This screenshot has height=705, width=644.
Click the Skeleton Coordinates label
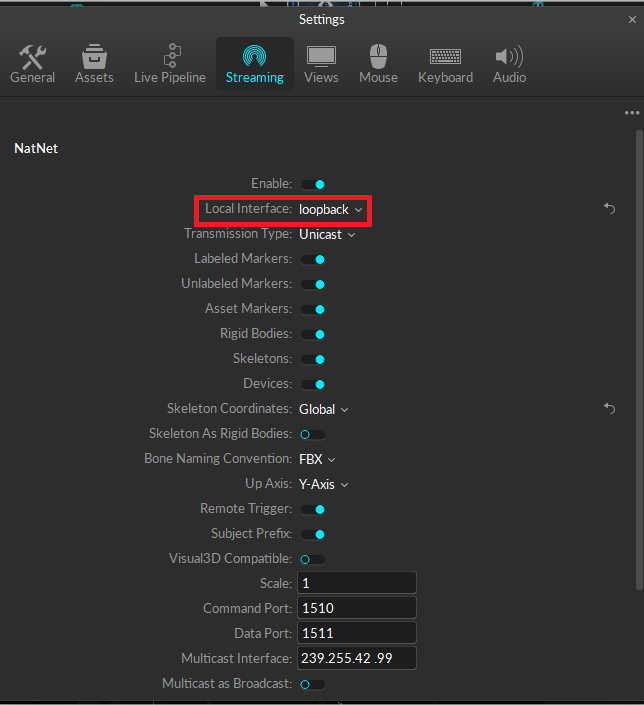229,409
